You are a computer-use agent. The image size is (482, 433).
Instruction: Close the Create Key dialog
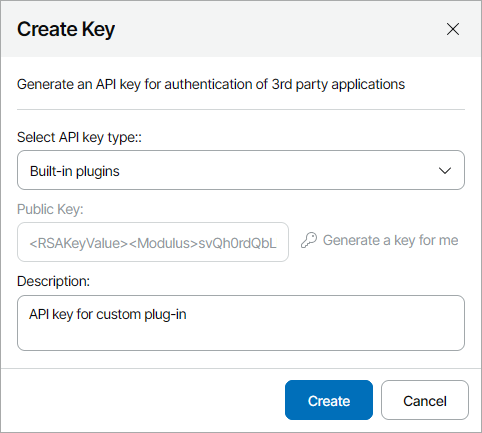pyautogui.click(x=453, y=29)
